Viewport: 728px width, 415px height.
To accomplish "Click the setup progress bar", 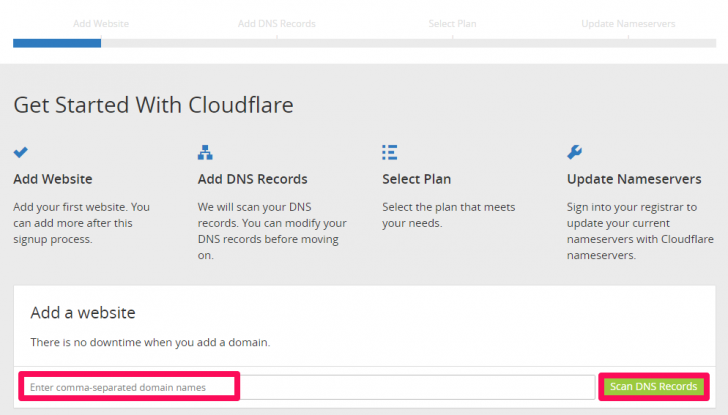I will tap(364, 43).
